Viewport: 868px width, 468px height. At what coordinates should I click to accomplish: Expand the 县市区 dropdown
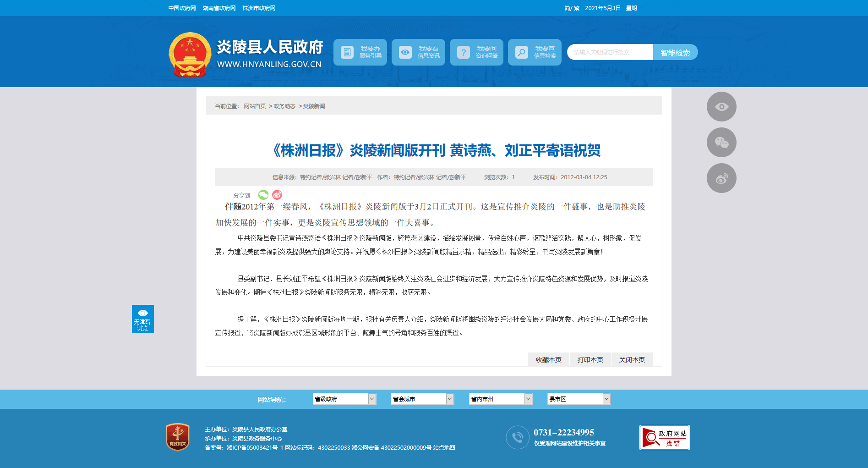tap(579, 399)
